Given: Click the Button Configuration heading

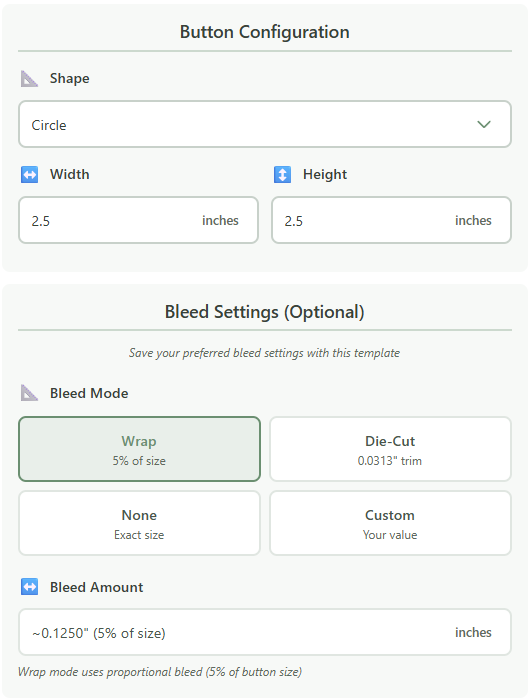Looking at the screenshot, I should 265,32.
